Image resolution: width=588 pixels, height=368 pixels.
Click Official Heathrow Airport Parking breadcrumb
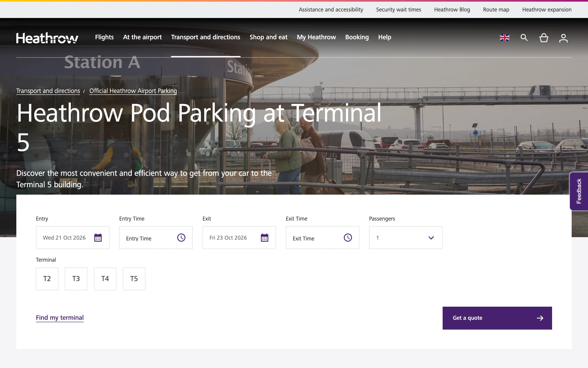(133, 91)
